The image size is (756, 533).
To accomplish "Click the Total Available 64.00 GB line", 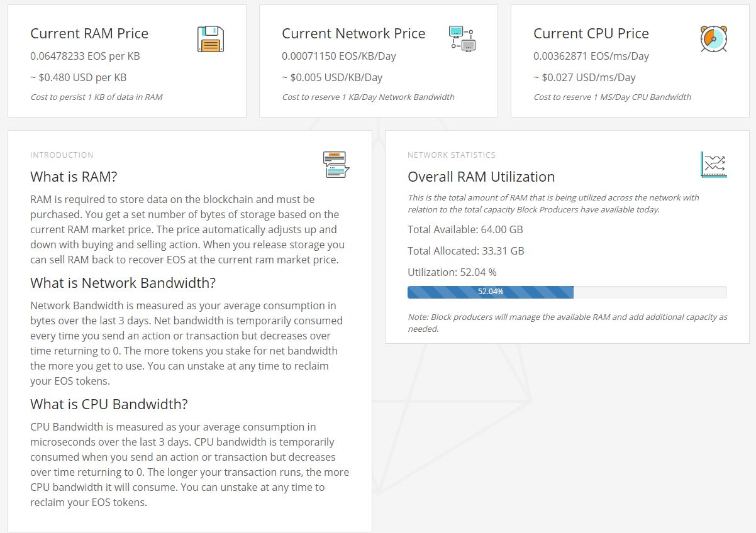I will point(465,229).
